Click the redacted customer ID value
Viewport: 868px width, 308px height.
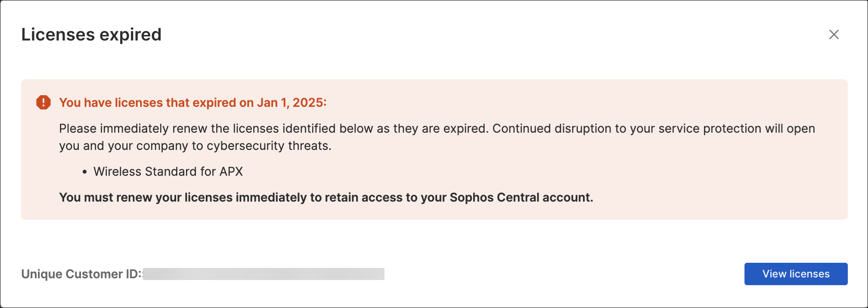263,274
